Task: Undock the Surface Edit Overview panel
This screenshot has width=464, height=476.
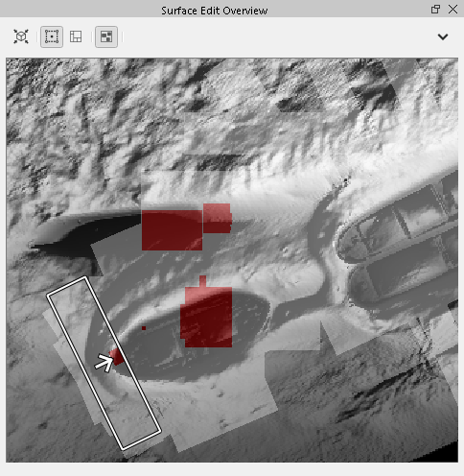Action: 435,10
